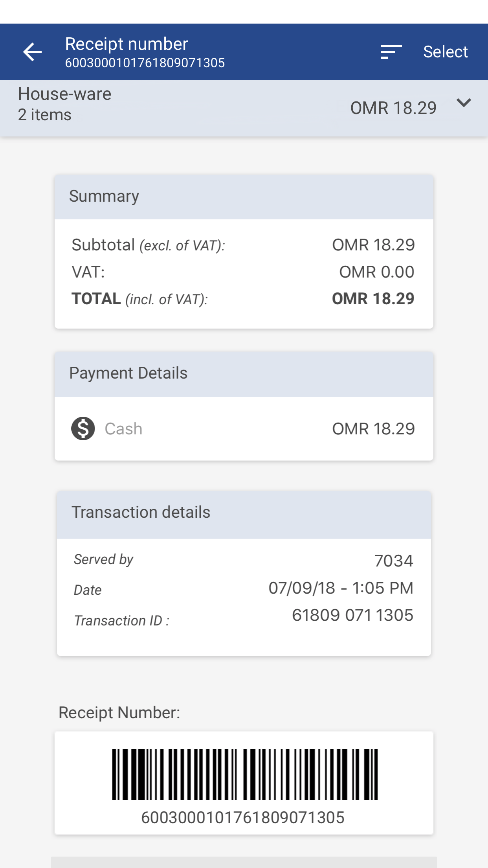Tap the Receipt number header title
Image resolution: width=488 pixels, height=868 pixels.
click(127, 44)
